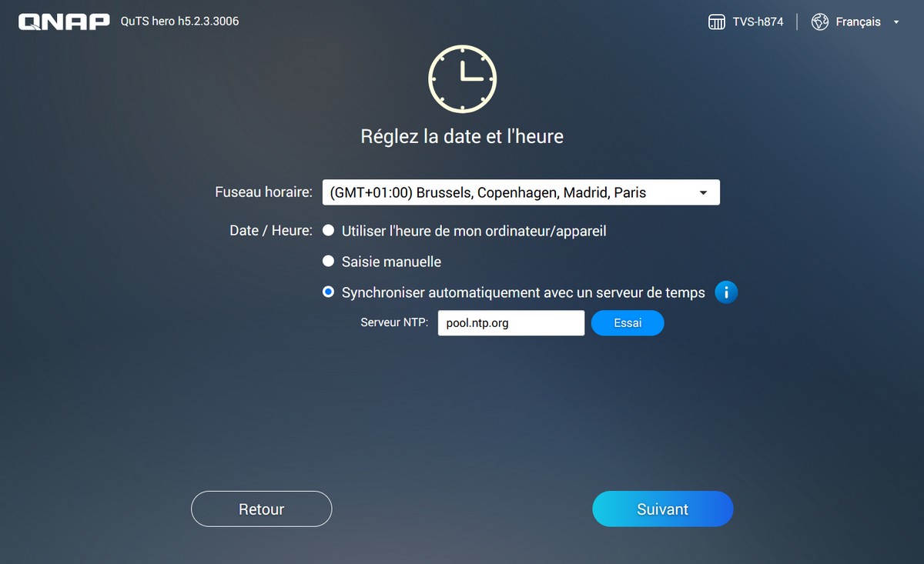
Task: Click the 'Fuseau horaire:' label
Action: (263, 193)
